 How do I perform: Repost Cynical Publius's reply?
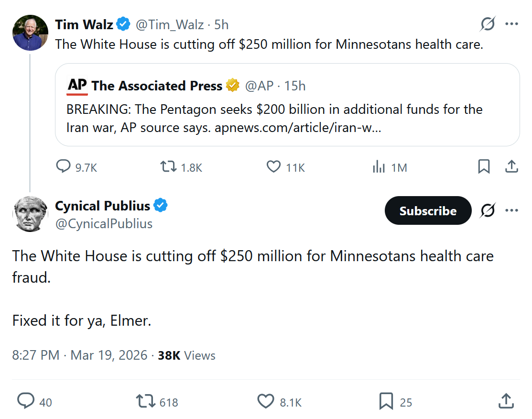click(145, 401)
